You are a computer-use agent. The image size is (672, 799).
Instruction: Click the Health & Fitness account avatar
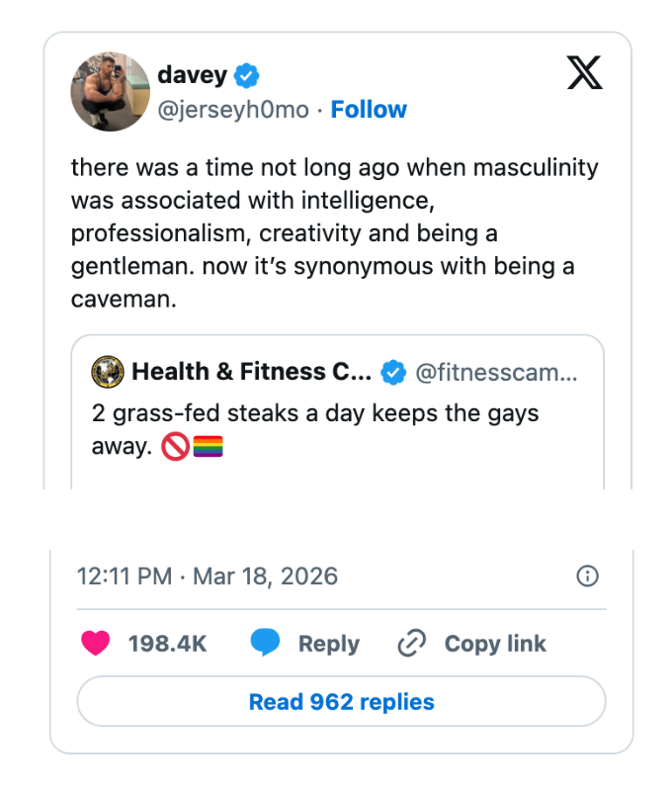coord(107,372)
